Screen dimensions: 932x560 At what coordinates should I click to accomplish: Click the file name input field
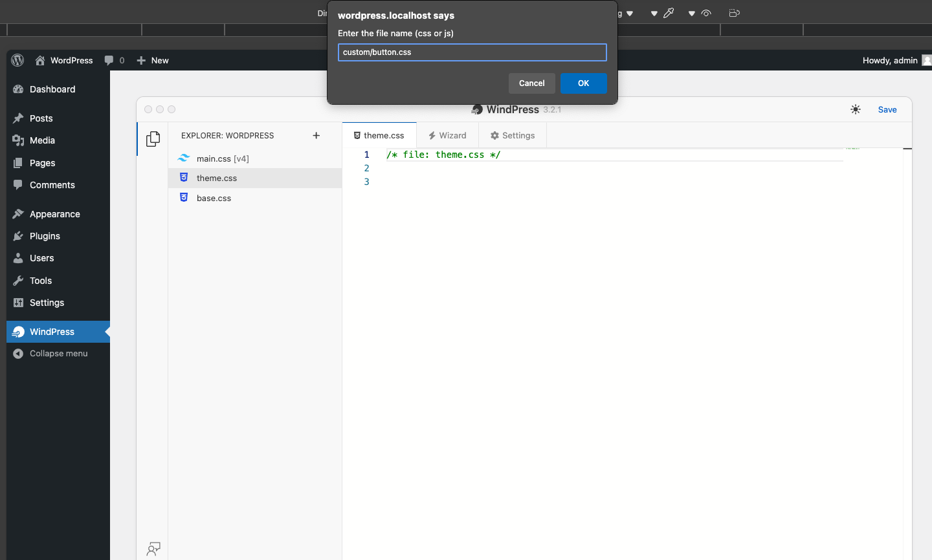[x=472, y=52]
